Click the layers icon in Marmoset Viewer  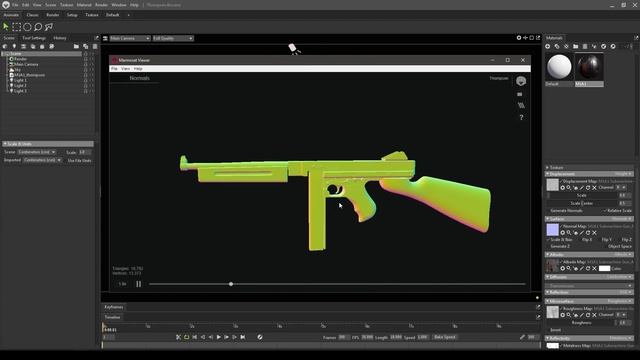point(521,105)
